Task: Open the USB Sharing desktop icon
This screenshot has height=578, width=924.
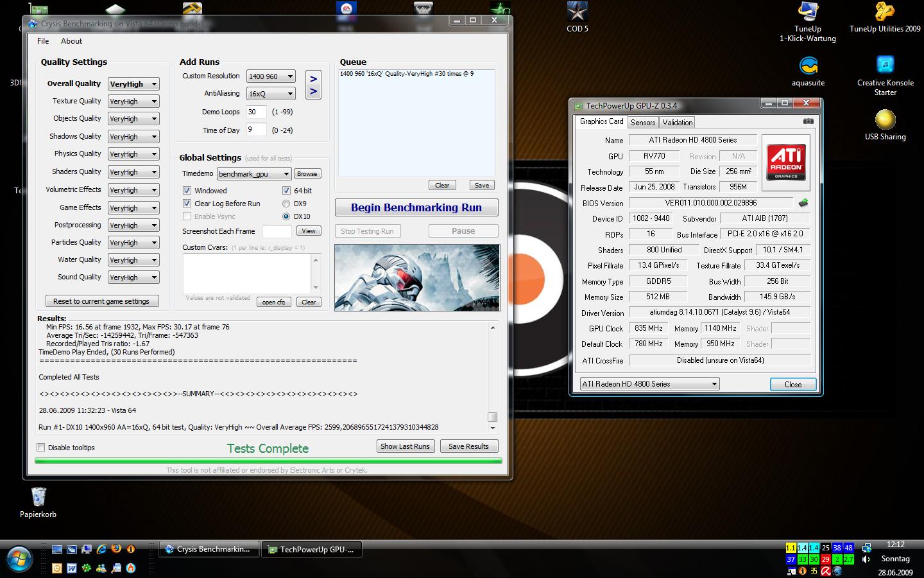Action: (x=885, y=125)
